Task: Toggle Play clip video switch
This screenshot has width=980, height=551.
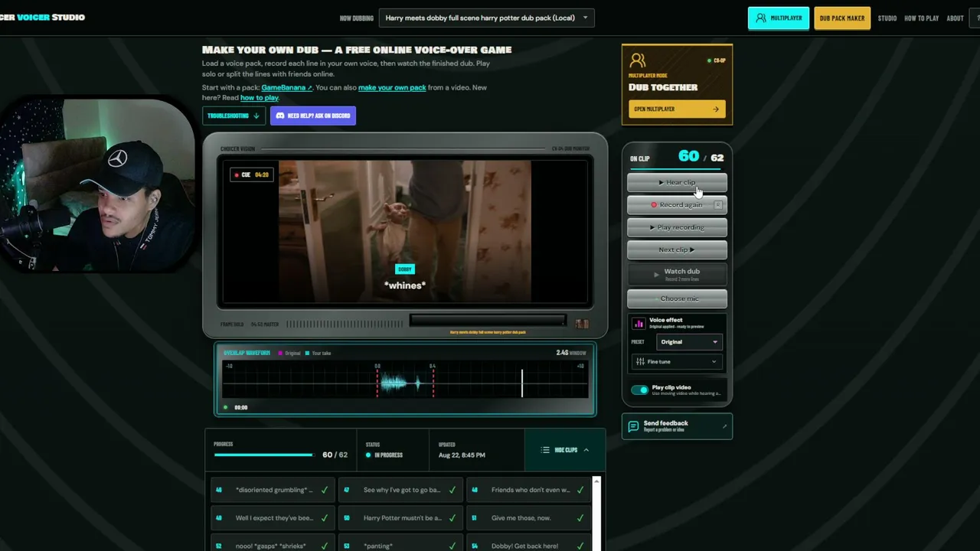Action: (x=639, y=390)
